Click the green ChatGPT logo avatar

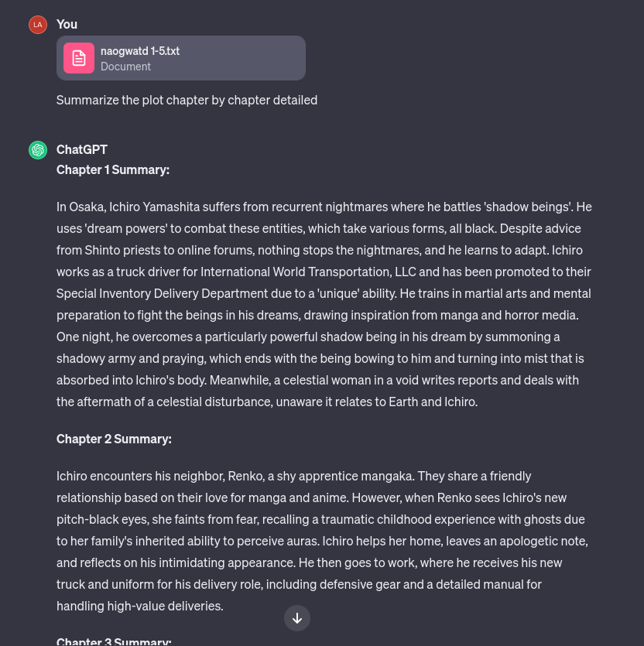tap(38, 150)
